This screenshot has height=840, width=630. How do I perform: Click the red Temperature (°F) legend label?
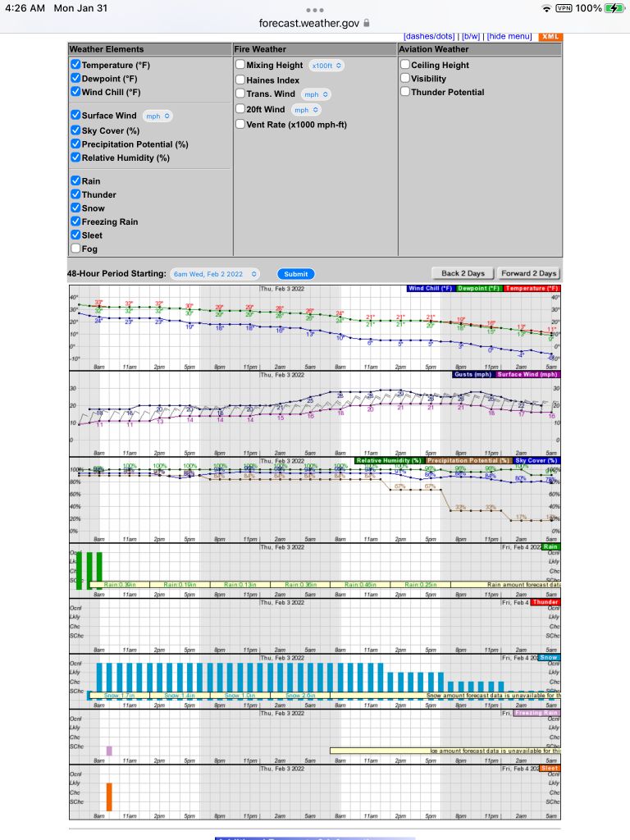click(x=532, y=288)
